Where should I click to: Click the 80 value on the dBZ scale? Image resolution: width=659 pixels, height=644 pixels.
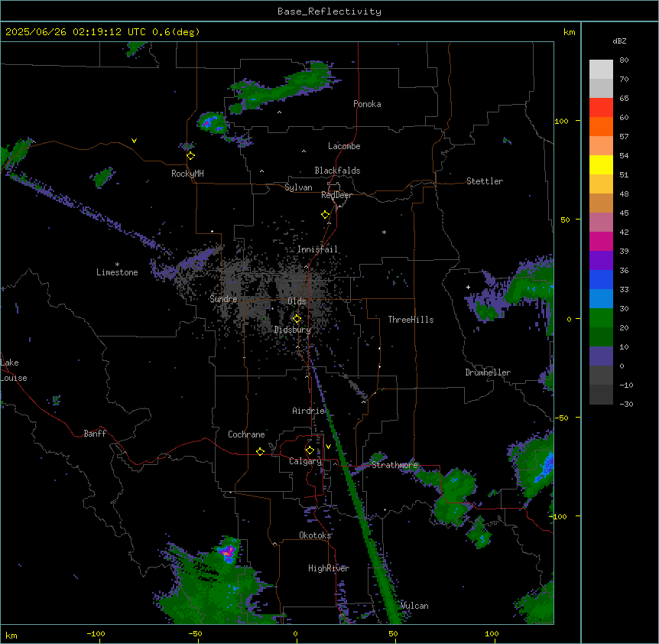coord(624,60)
